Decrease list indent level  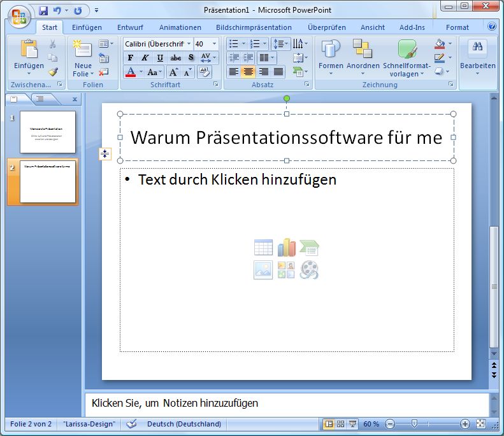234,58
